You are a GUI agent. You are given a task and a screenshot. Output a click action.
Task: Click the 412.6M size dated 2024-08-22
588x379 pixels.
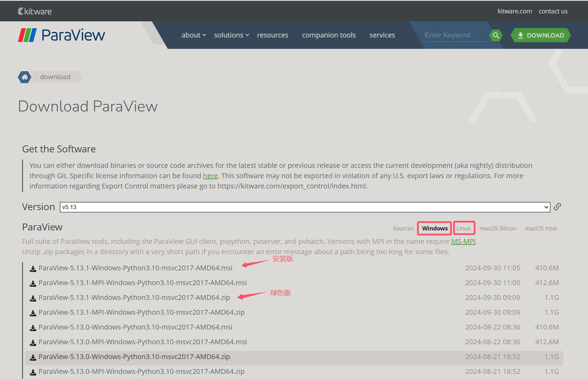tap(547, 342)
